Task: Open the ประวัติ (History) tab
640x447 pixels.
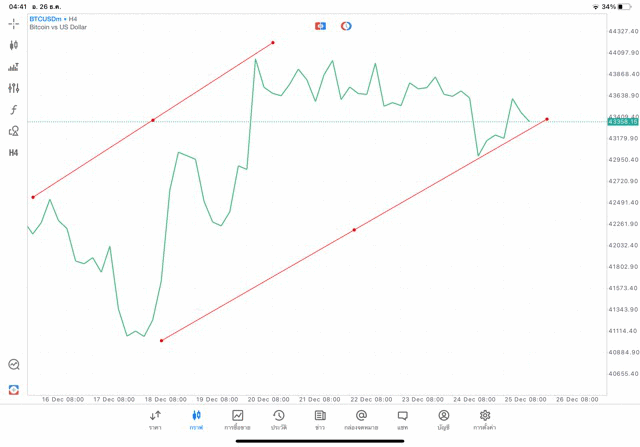Action: tap(278, 420)
